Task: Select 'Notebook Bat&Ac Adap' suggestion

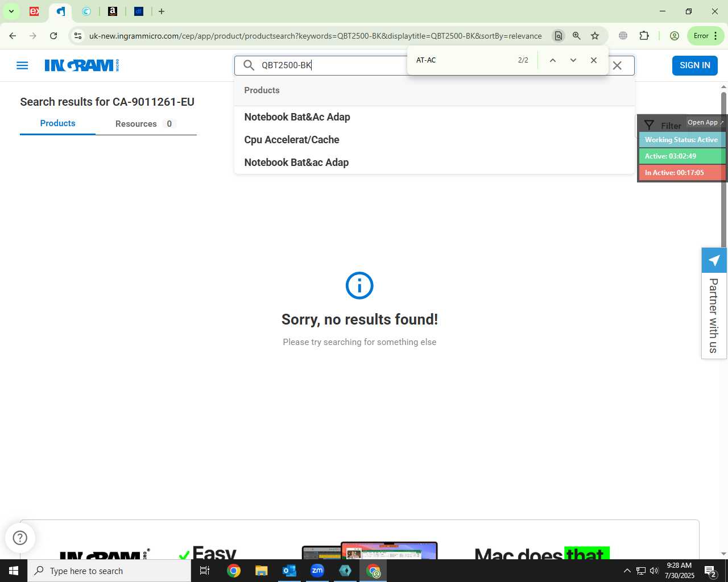Action: [435, 117]
